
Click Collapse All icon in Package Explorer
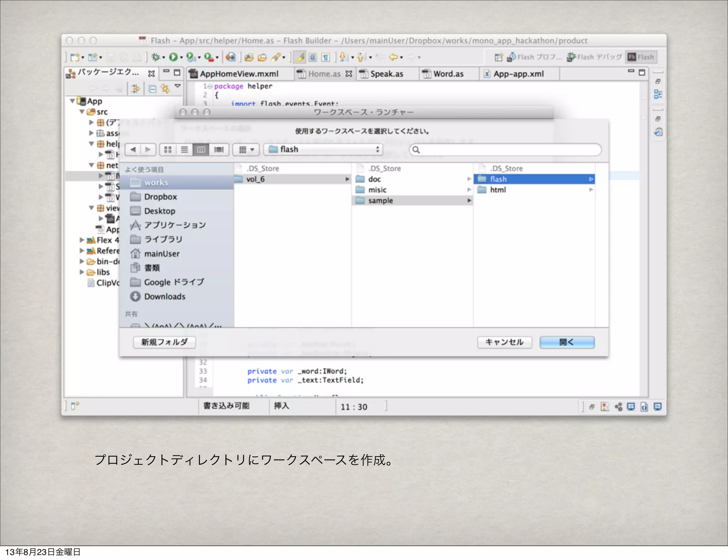[x=152, y=89]
